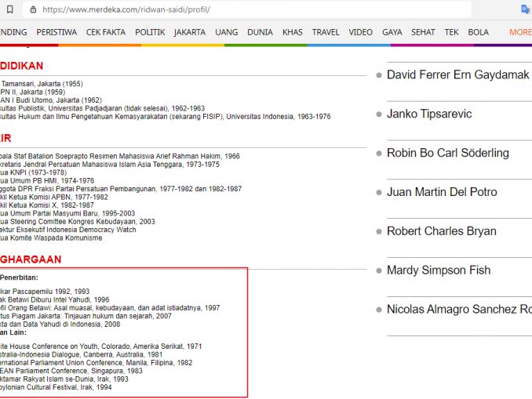The image size is (532, 399).
Task: Open Robert Charles Bryan profile link
Action: pyautogui.click(x=442, y=231)
